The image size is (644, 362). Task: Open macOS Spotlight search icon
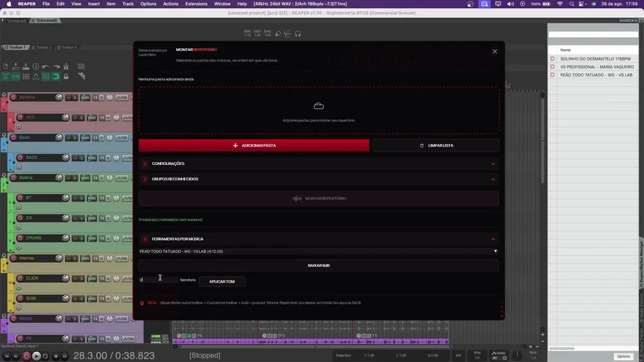[572, 4]
